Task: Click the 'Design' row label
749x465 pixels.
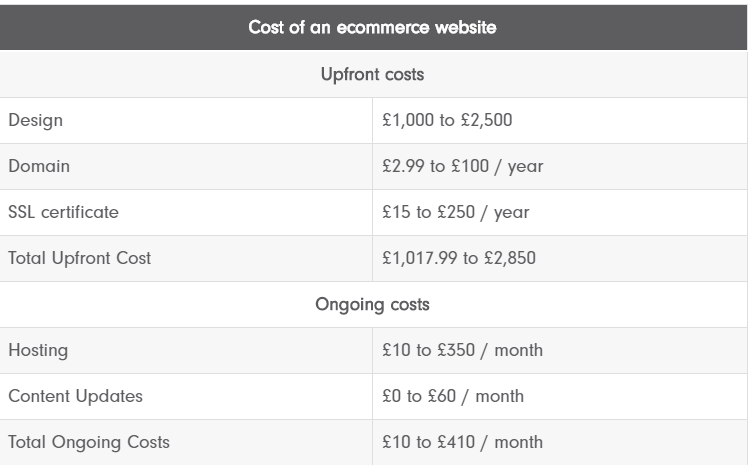Action: click(35, 120)
